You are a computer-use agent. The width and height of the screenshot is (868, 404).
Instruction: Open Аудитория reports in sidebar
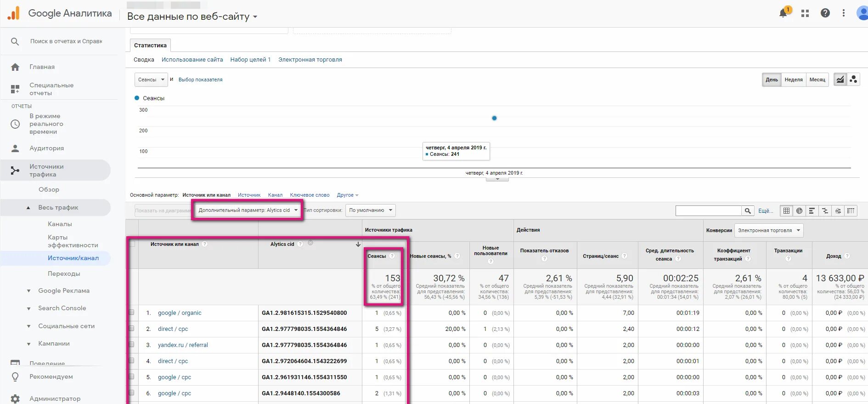[x=46, y=148]
